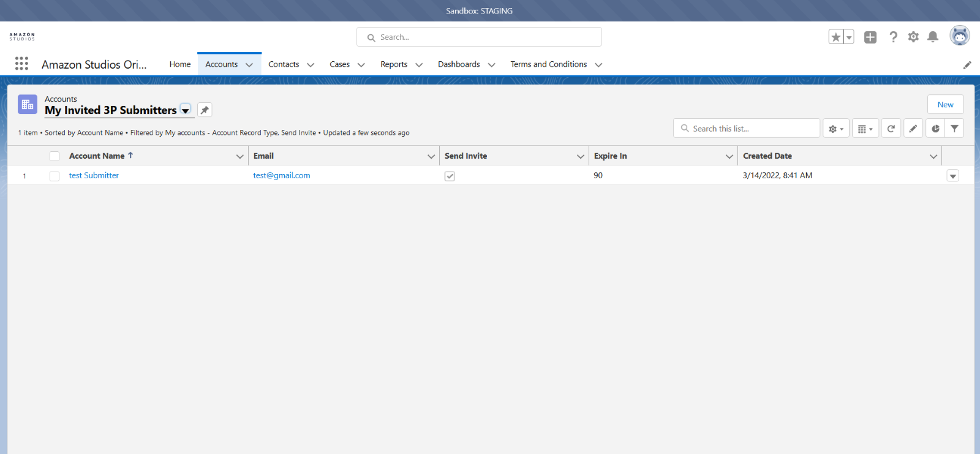This screenshot has height=454, width=980.
Task: Sort by the Created Date column header
Action: coord(767,156)
